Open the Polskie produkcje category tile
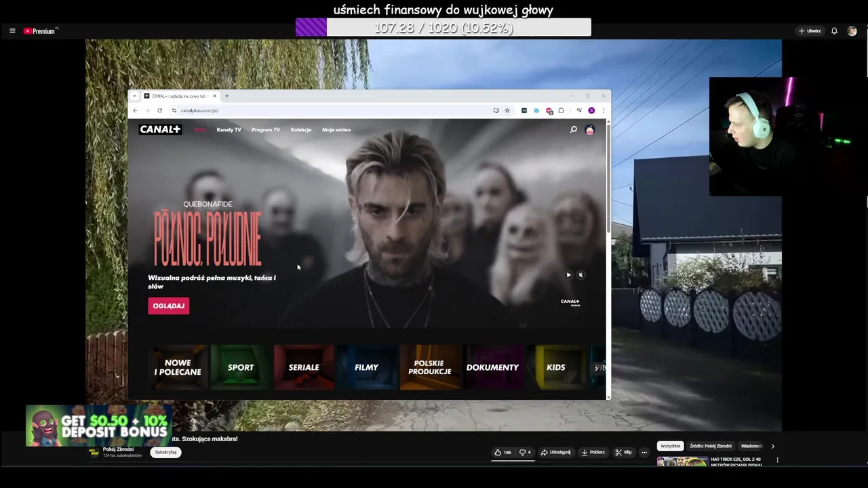This screenshot has height=488, width=868. coord(429,367)
